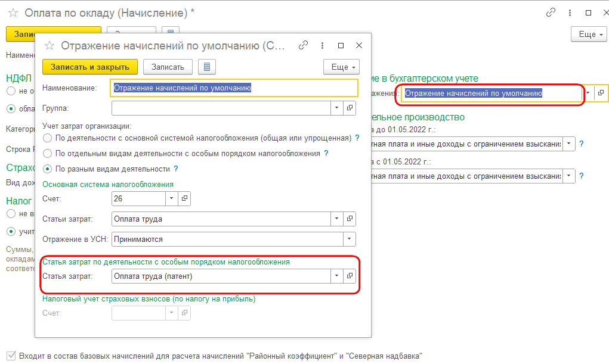
Task: Open the 'Оплата труда' cost item form
Action: pyautogui.click(x=350, y=219)
